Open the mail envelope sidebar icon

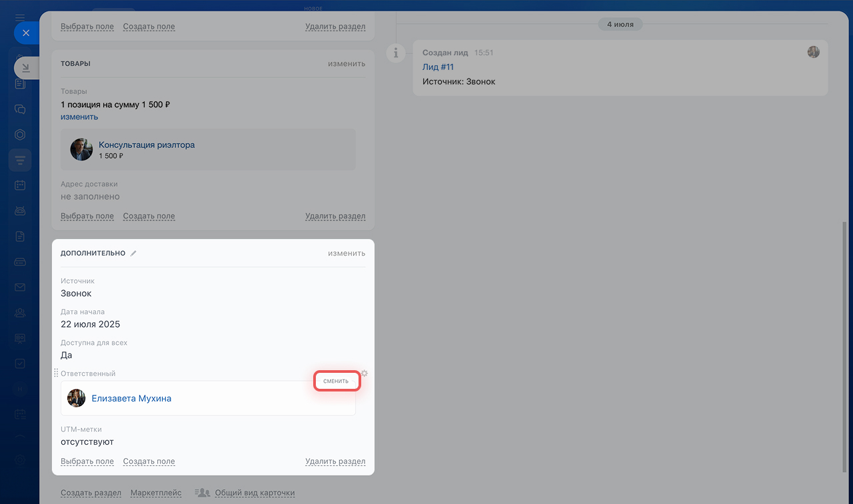[x=20, y=287]
